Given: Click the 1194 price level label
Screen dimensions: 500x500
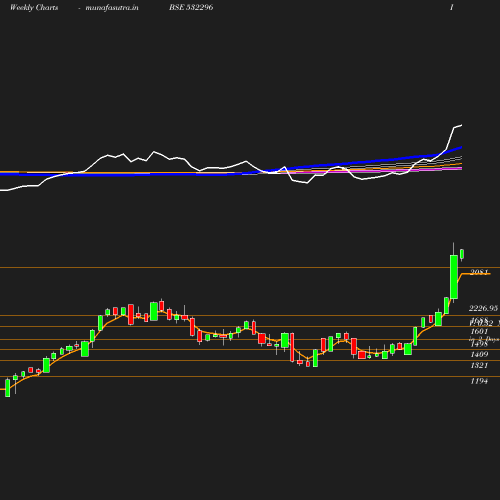Looking at the screenshot, I should [x=479, y=381].
